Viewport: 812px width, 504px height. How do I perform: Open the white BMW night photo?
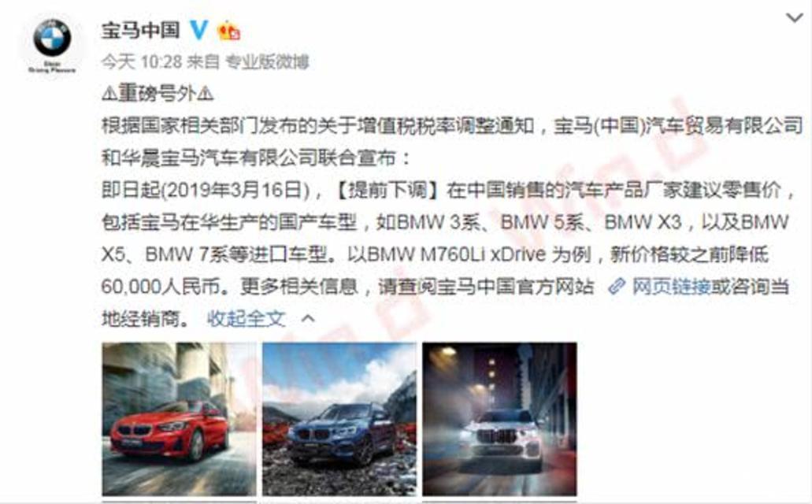click(500, 419)
